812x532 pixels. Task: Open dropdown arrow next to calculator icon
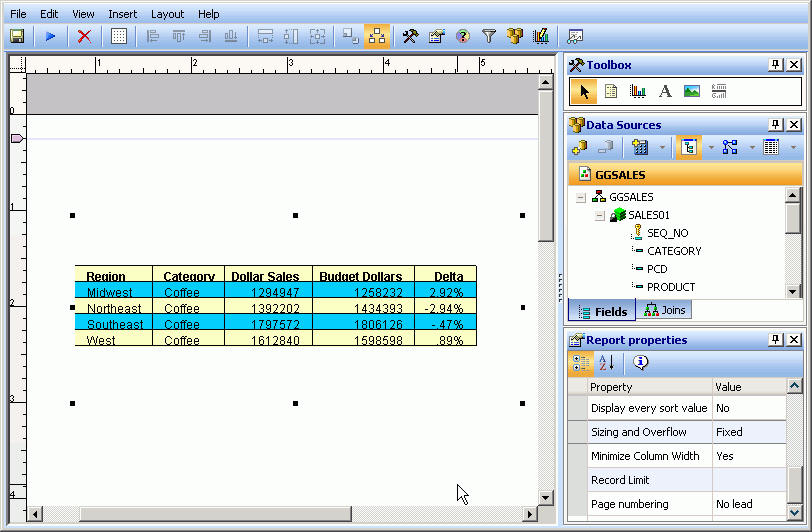coord(662,148)
